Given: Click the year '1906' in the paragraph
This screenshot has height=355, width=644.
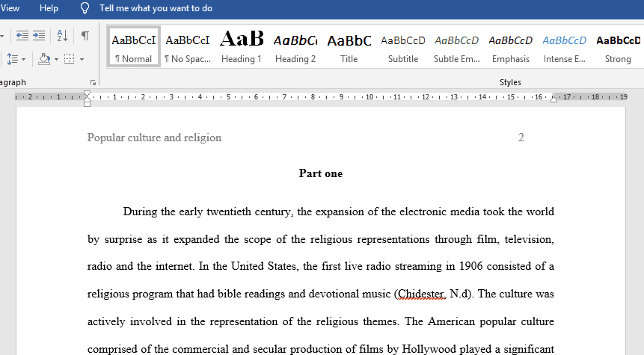Looking at the screenshot, I should (470, 266).
